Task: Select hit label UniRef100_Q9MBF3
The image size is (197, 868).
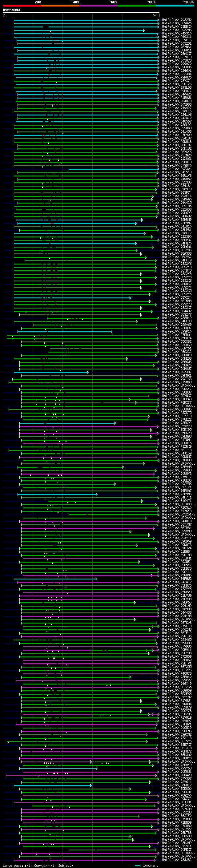Action: (x=176, y=162)
